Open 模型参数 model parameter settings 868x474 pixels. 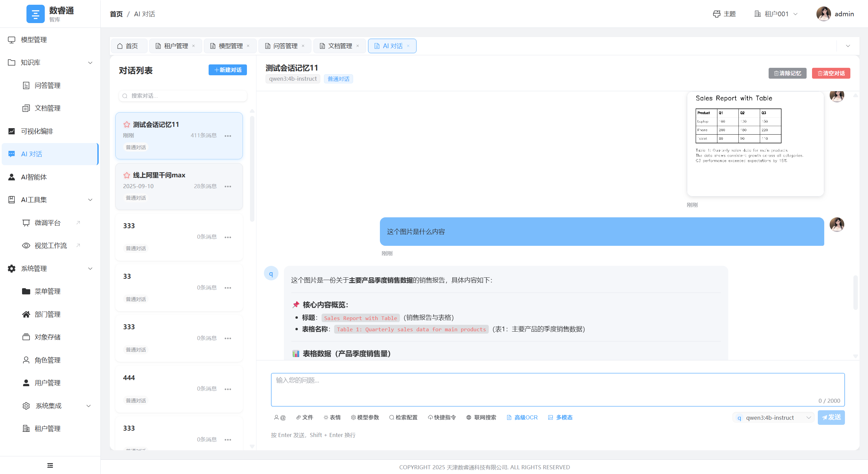(364, 417)
